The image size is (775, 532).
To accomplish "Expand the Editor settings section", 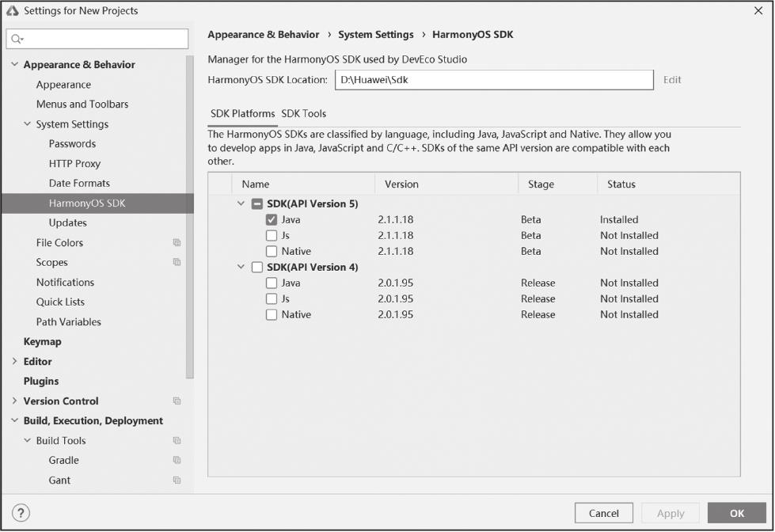I will pos(14,362).
